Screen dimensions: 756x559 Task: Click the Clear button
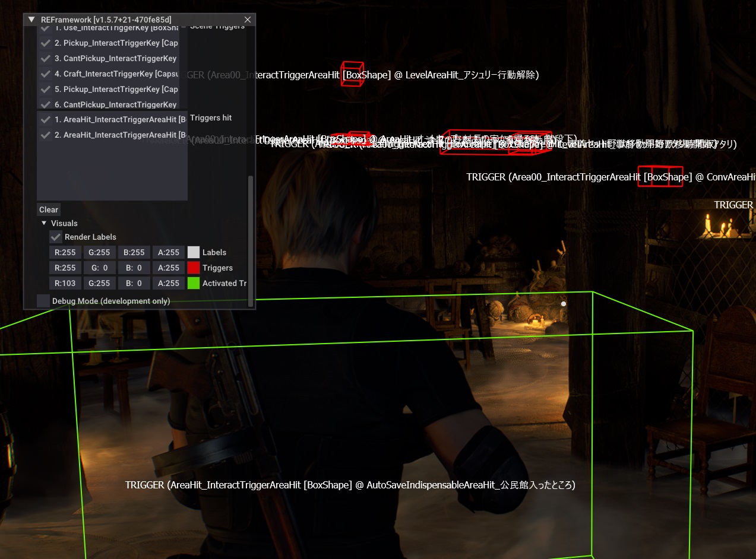point(49,209)
